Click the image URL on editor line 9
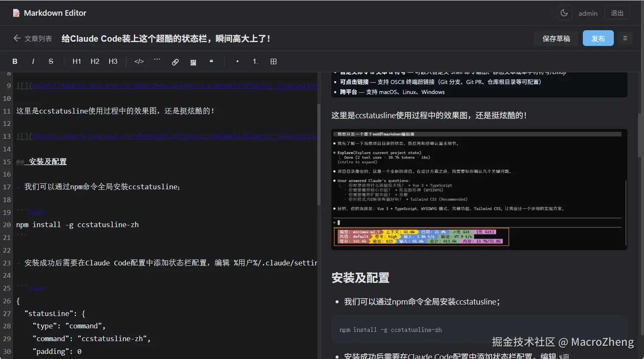Image resolution: width=644 pixels, height=359 pixels. 175,85
